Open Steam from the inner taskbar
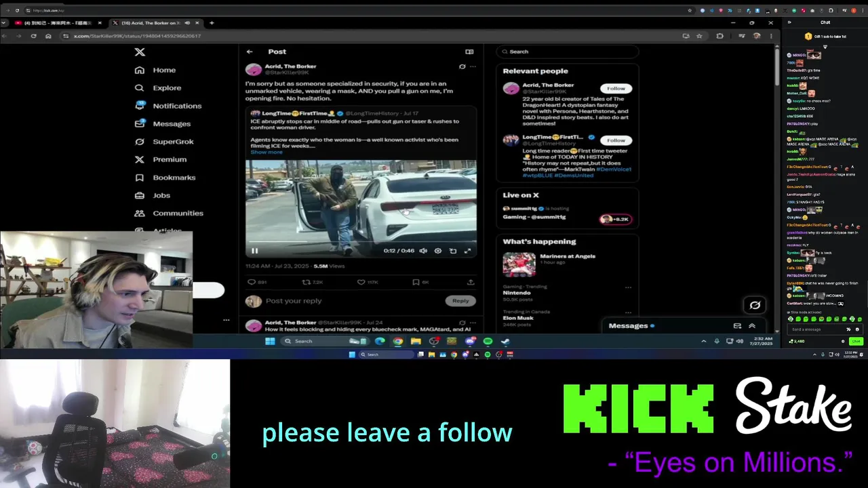Viewport: 868px width, 488px height. pyautogui.click(x=505, y=342)
